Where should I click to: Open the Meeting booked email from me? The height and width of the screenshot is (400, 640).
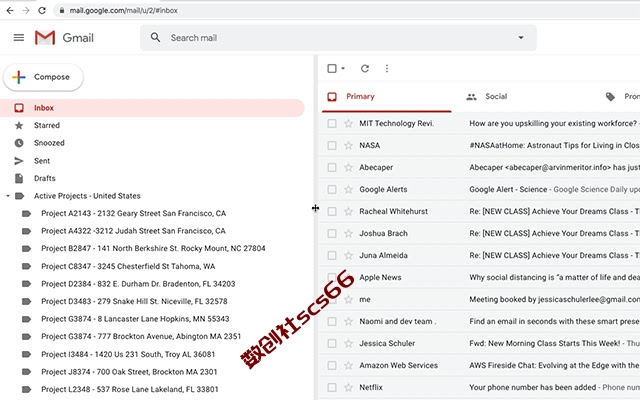point(478,300)
